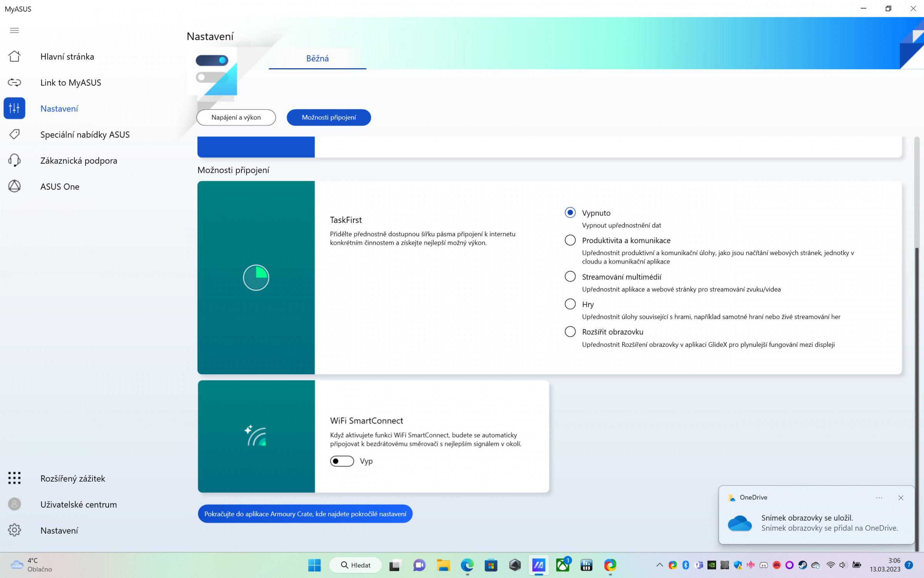
Task: Open ASUS One sidebar icon
Action: [14, 186]
